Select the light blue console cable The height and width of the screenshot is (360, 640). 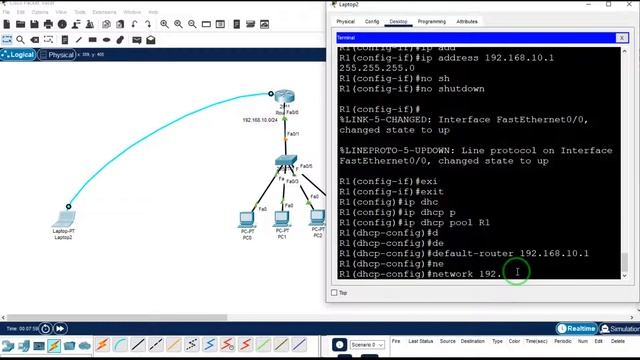120,345
